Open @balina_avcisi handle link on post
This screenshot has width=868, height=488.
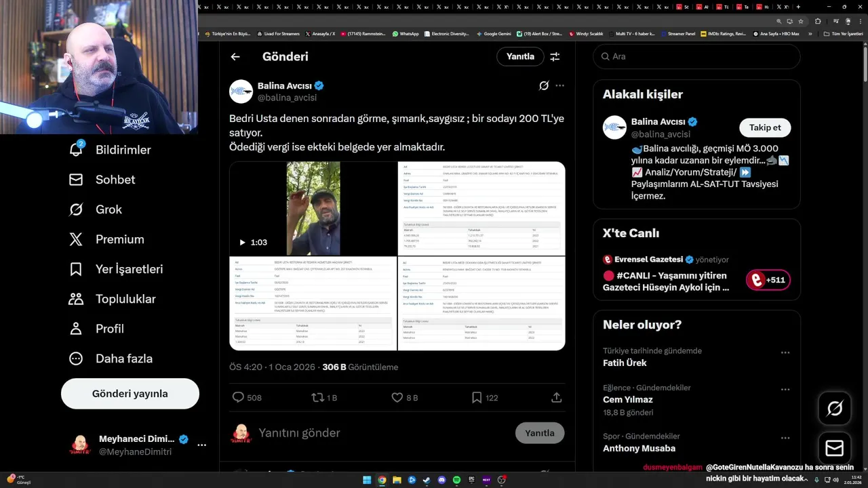[x=287, y=98]
